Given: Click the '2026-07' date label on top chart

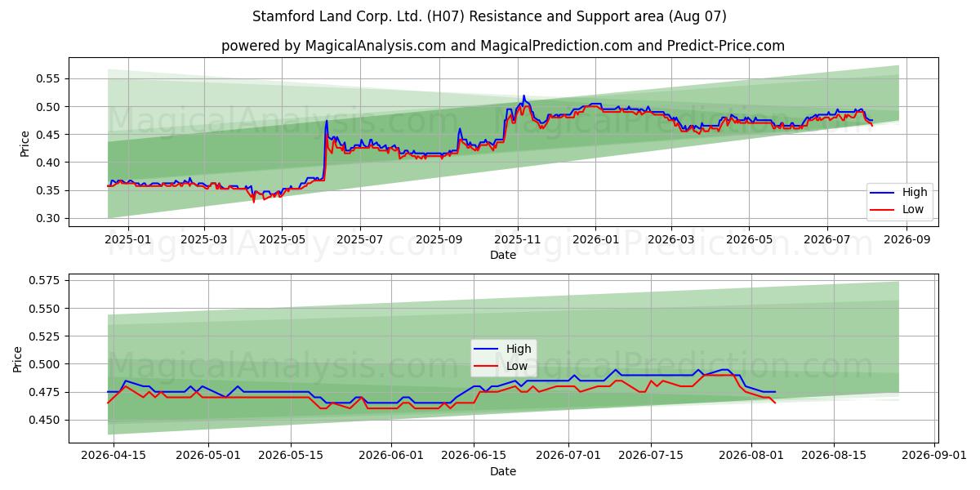Looking at the screenshot, I should [827, 240].
